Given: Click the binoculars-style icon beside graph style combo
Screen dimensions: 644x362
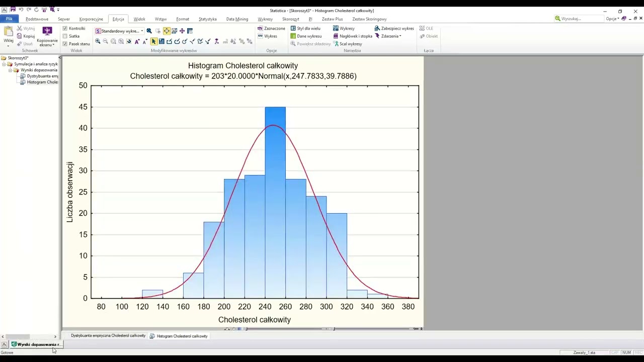Looking at the screenshot, I should tap(149, 31).
